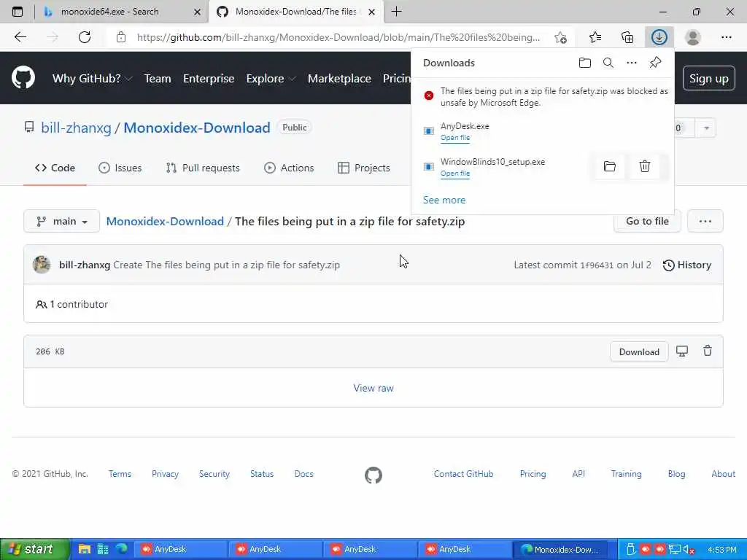Open History of the file

point(687,265)
